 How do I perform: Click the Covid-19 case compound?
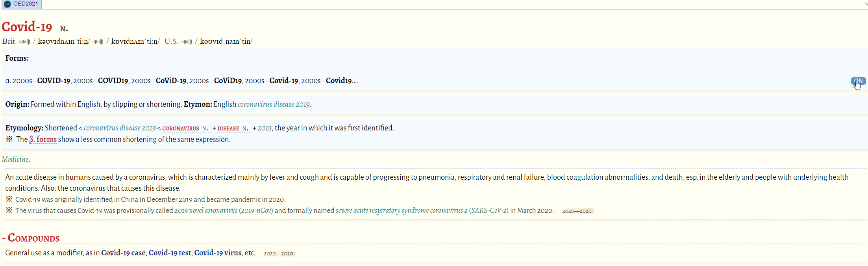123,253
